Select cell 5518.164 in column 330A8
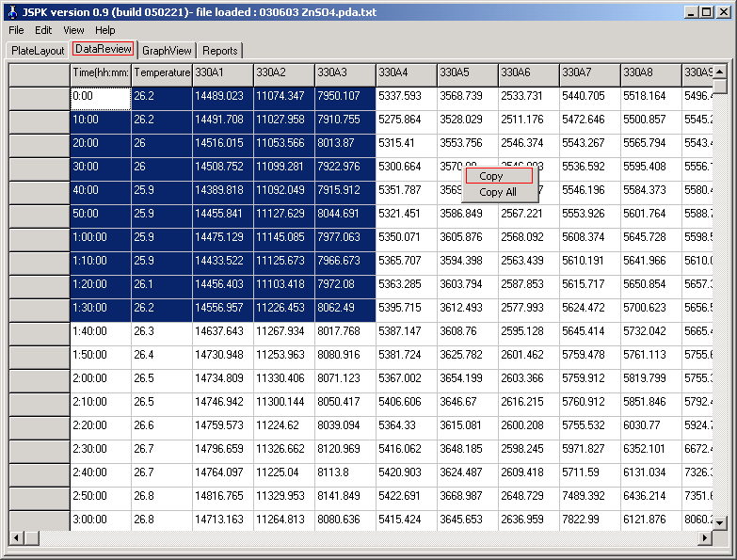Screen dimensions: 737x560 pyautogui.click(x=651, y=99)
